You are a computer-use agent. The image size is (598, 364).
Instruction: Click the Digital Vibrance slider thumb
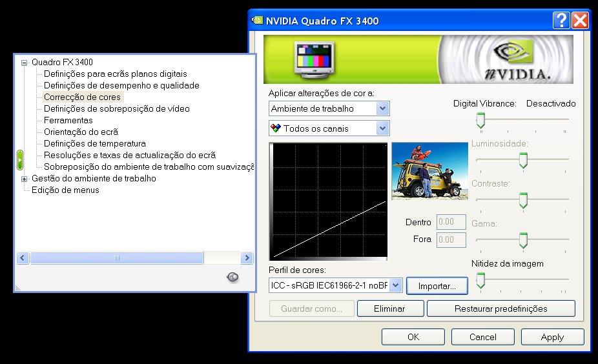pyautogui.click(x=480, y=121)
